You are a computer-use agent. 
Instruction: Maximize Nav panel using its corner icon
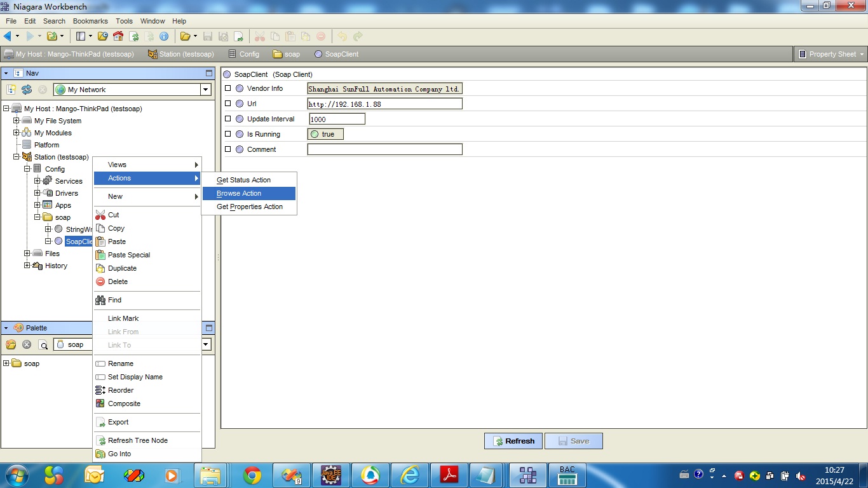(208, 73)
